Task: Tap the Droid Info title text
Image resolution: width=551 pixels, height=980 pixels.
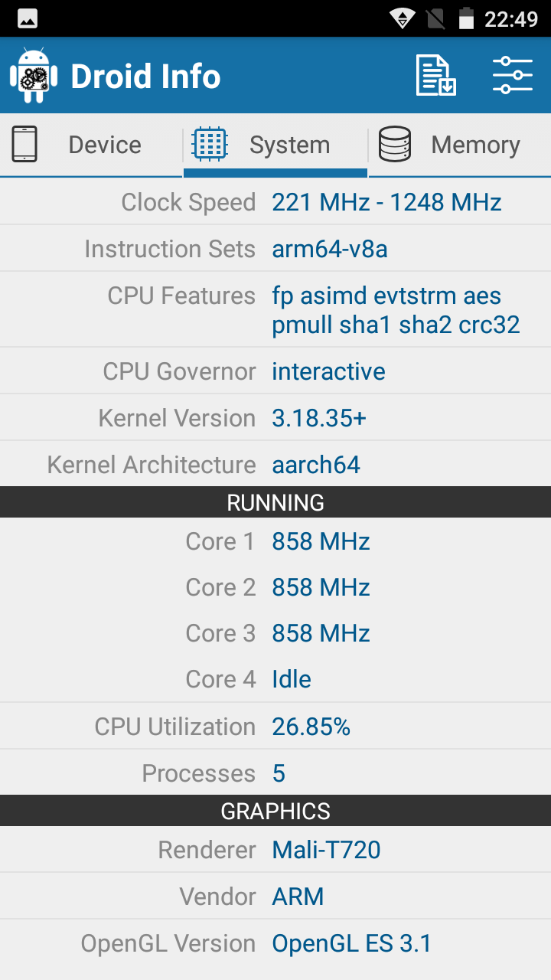Action: coord(145,77)
